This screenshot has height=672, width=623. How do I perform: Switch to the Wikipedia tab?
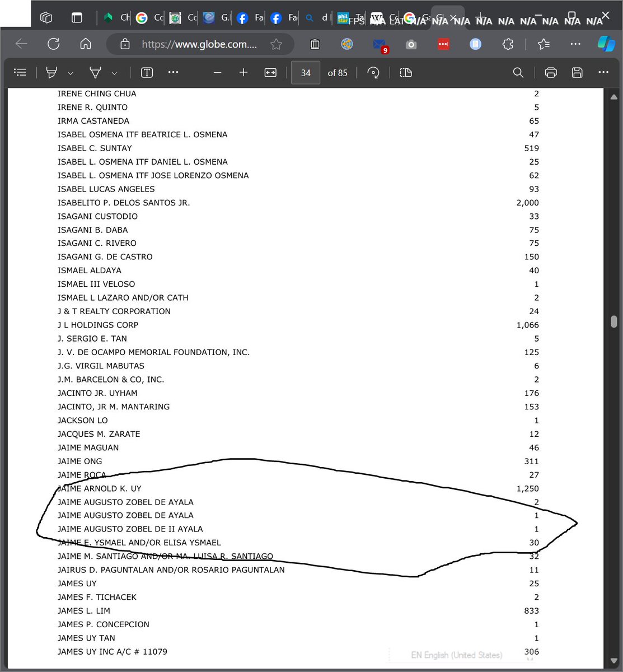point(384,18)
